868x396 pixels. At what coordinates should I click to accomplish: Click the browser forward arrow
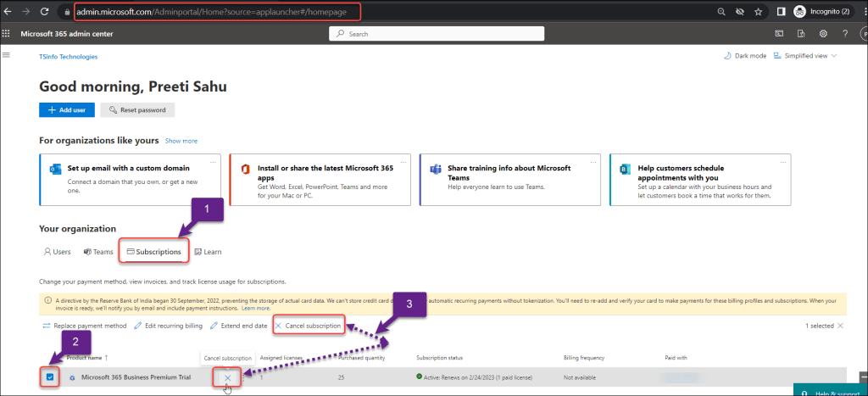point(26,11)
